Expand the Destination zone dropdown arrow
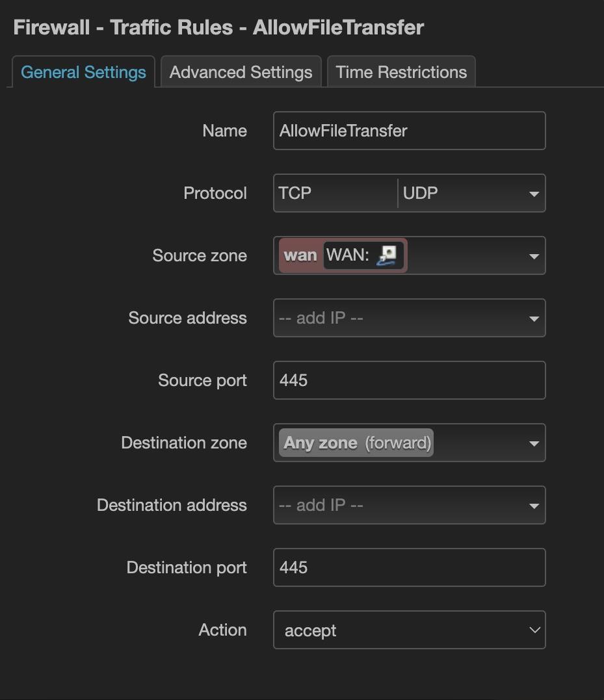Image resolution: width=604 pixels, height=700 pixels. pos(534,443)
